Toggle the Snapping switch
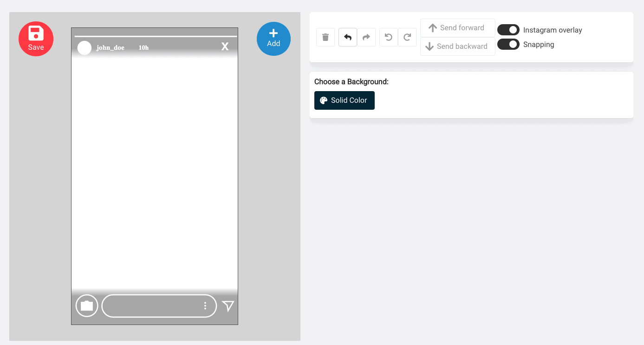 click(x=508, y=44)
